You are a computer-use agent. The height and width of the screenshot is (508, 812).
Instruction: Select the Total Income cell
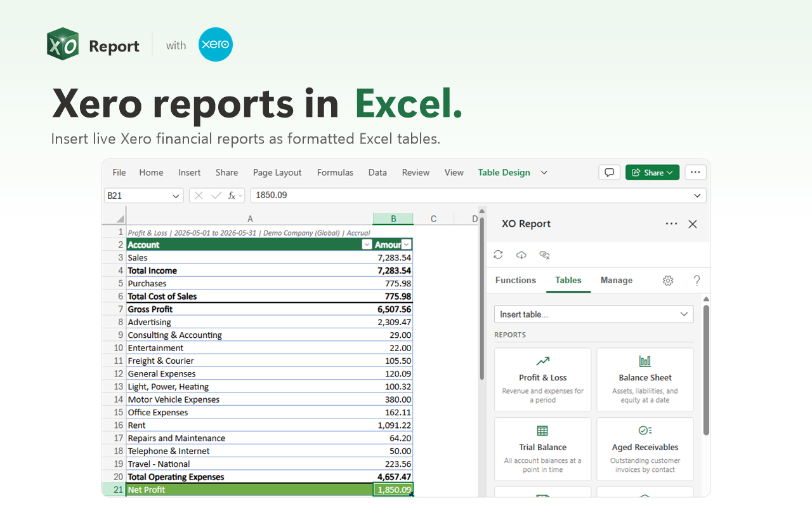tap(249, 271)
